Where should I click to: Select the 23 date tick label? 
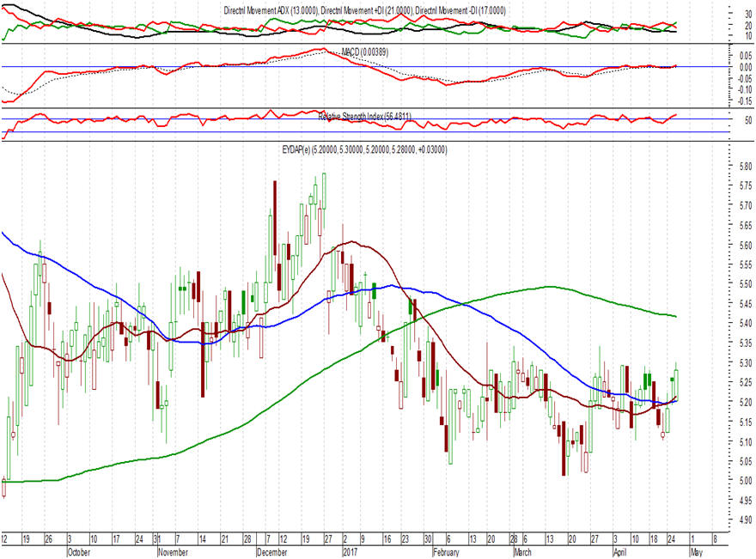click(405, 538)
